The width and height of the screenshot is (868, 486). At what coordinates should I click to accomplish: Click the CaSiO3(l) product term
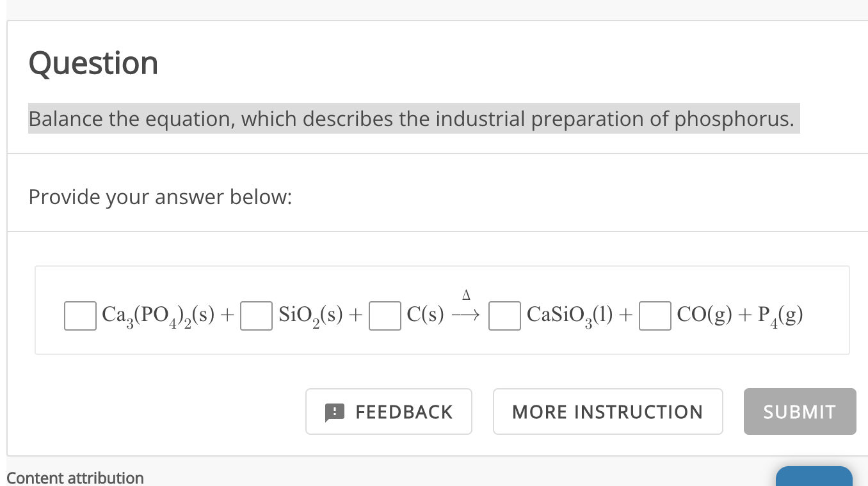point(570,315)
